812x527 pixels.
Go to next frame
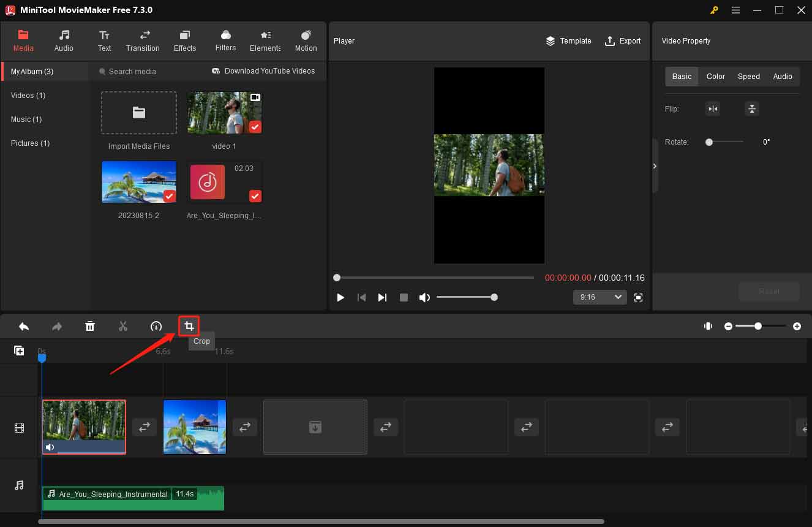pyautogui.click(x=382, y=297)
